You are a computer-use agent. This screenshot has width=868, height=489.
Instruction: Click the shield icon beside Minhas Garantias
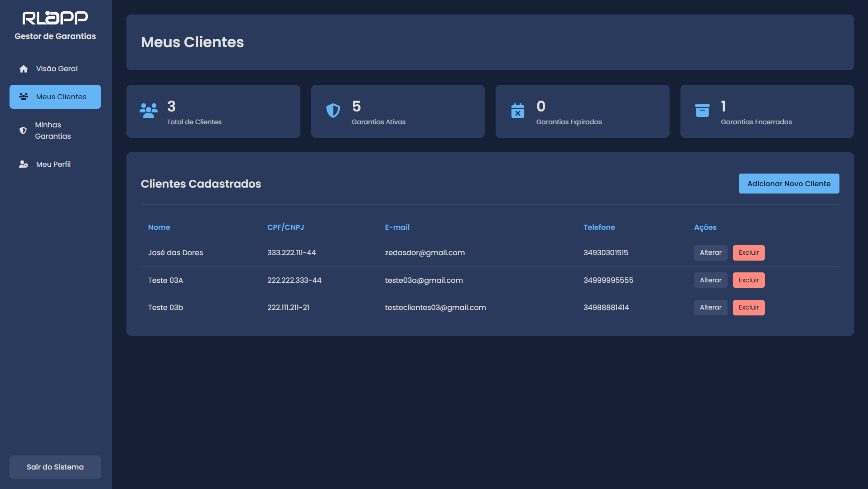click(23, 131)
